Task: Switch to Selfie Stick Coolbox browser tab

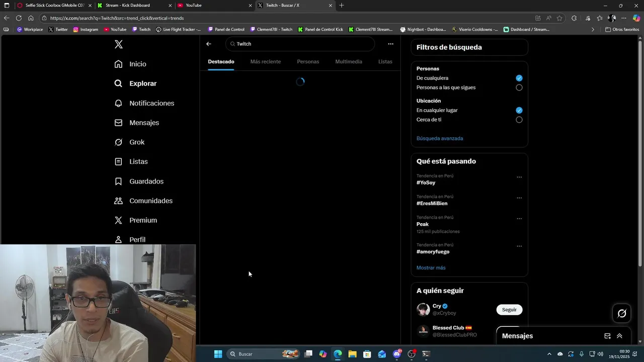Action: [x=55, y=6]
